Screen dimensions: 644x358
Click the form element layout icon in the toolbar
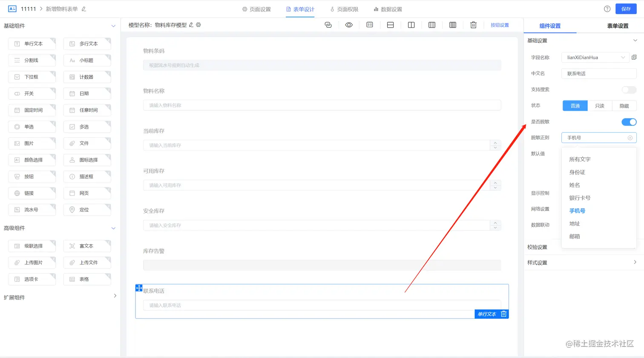point(370,25)
